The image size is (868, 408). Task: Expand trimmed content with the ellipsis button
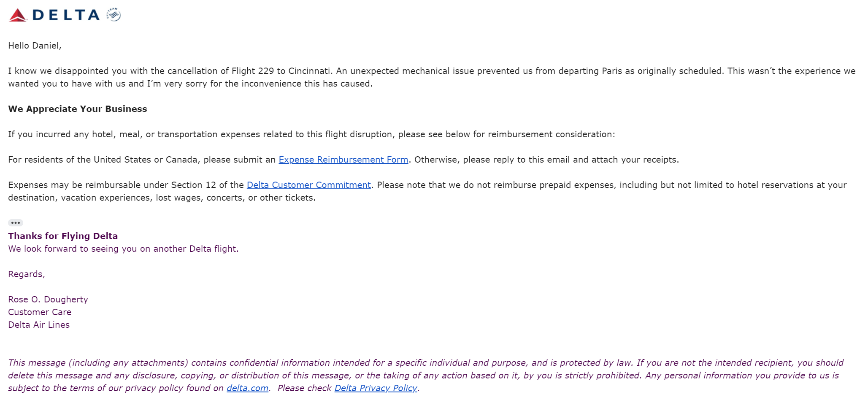click(16, 223)
